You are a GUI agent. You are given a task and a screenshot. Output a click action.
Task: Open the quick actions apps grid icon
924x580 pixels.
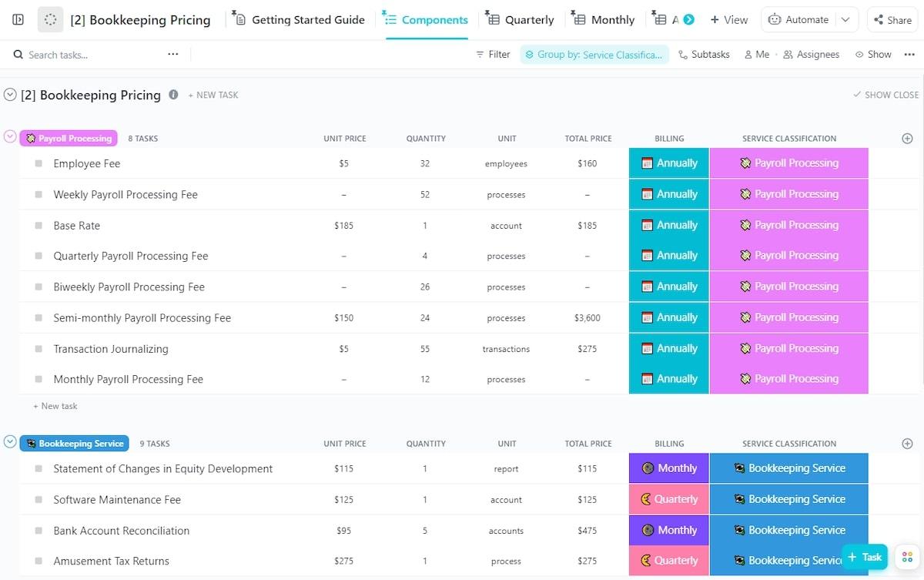coord(906,557)
